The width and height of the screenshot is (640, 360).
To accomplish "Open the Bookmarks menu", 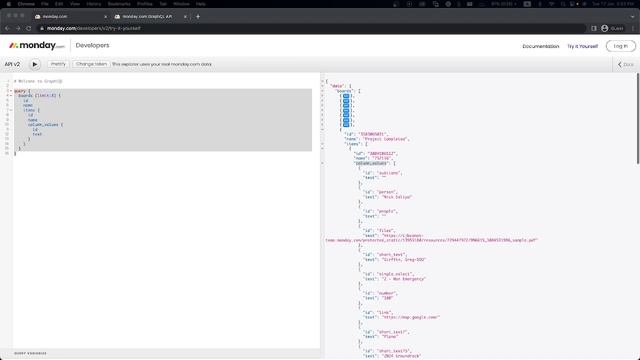I will (x=119, y=4).
